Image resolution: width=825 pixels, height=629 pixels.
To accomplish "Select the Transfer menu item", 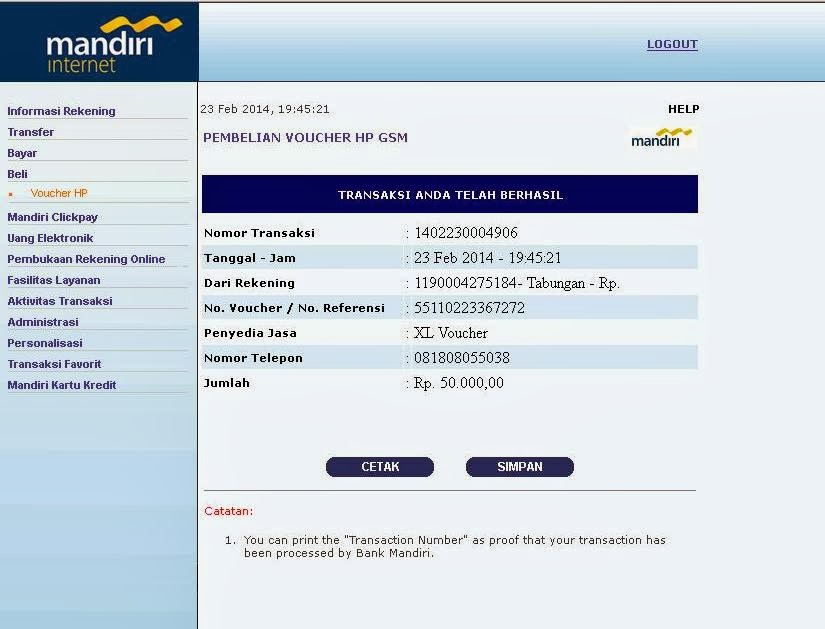I will pos(31,132).
